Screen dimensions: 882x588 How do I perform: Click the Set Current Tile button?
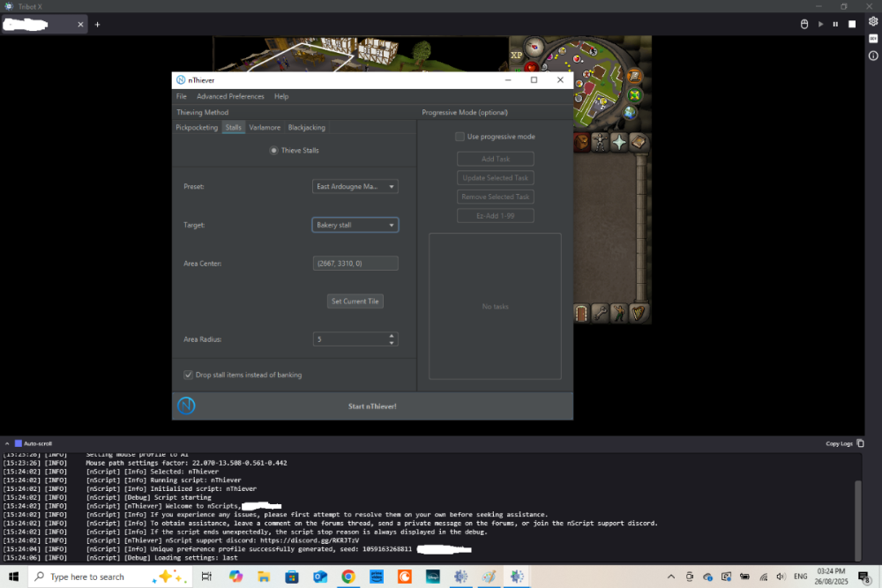point(355,301)
